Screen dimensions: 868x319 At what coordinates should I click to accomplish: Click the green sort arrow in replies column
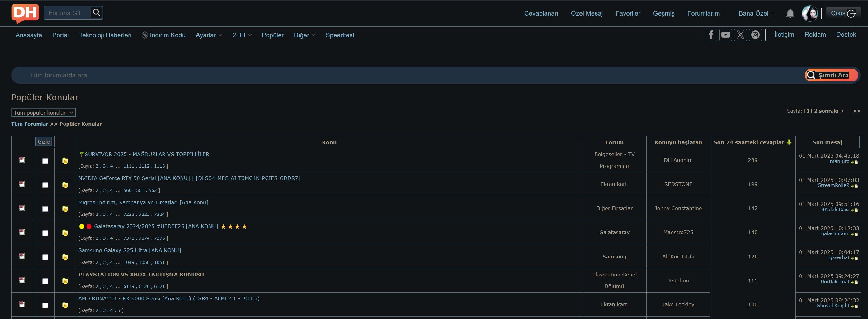click(x=789, y=142)
